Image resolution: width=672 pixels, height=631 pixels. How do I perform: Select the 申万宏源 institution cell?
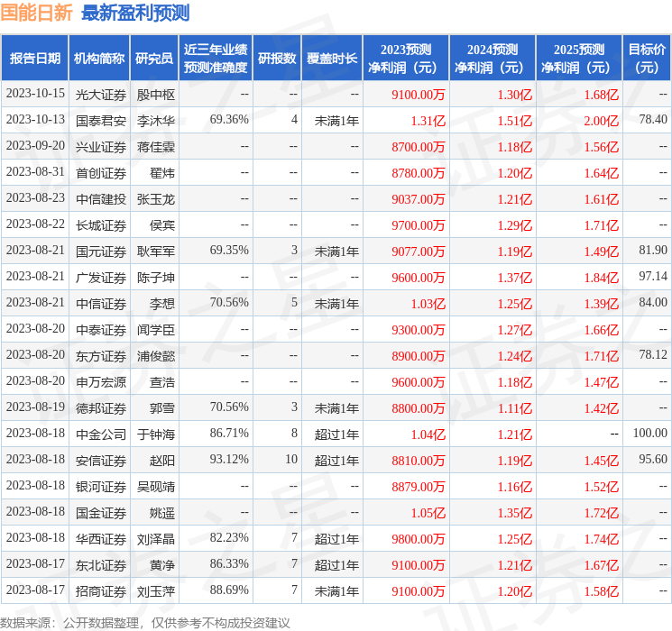[101, 382]
